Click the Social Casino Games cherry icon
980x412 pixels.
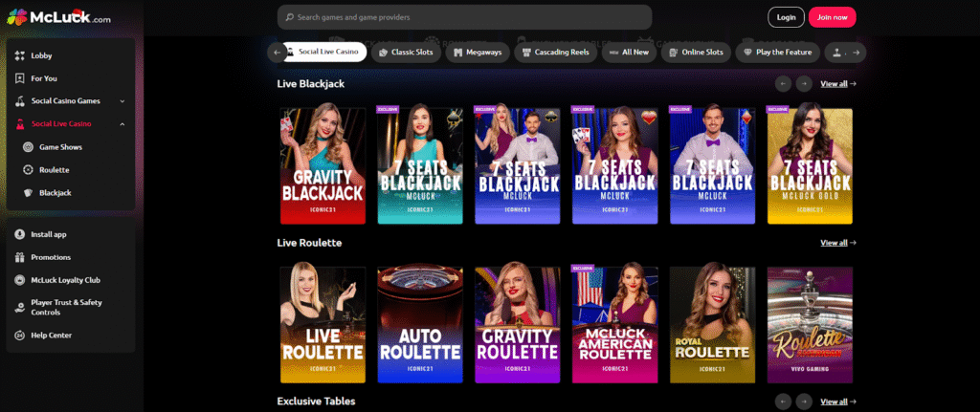19,101
